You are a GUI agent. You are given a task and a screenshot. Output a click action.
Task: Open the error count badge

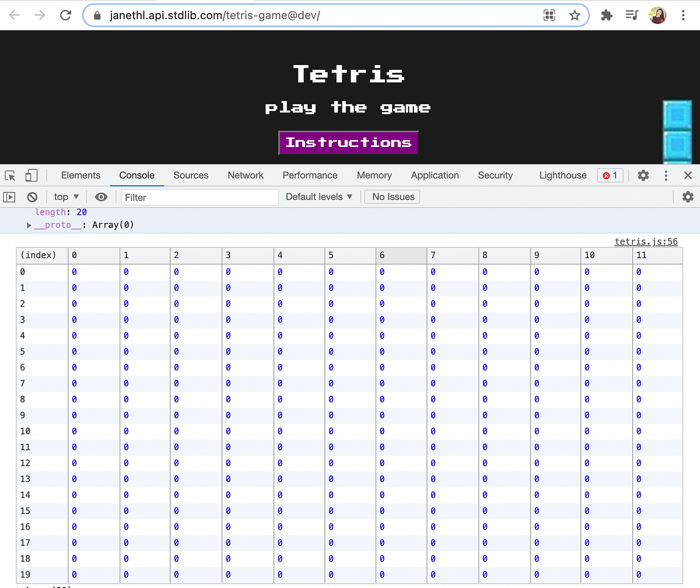pos(610,175)
